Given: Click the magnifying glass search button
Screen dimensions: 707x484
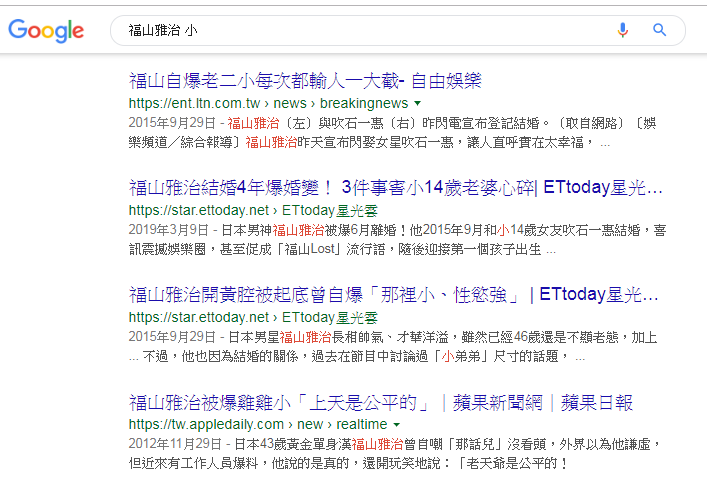Looking at the screenshot, I should pyautogui.click(x=659, y=30).
